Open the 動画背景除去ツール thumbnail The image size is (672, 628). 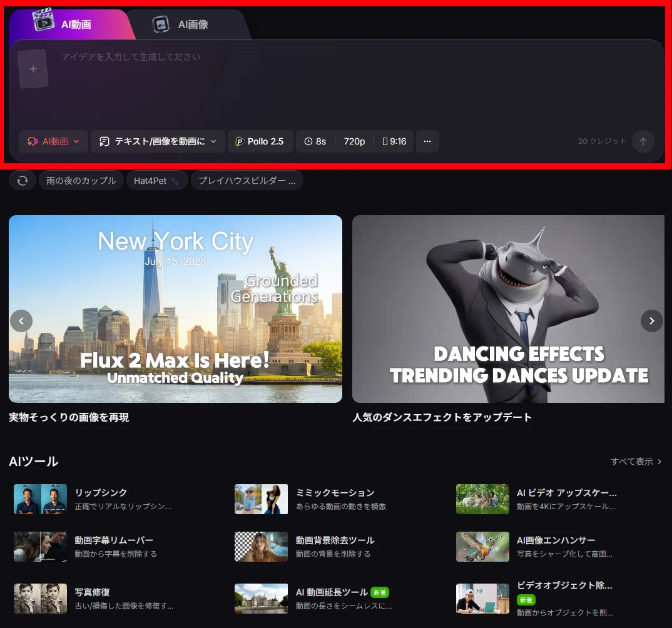pos(261,547)
